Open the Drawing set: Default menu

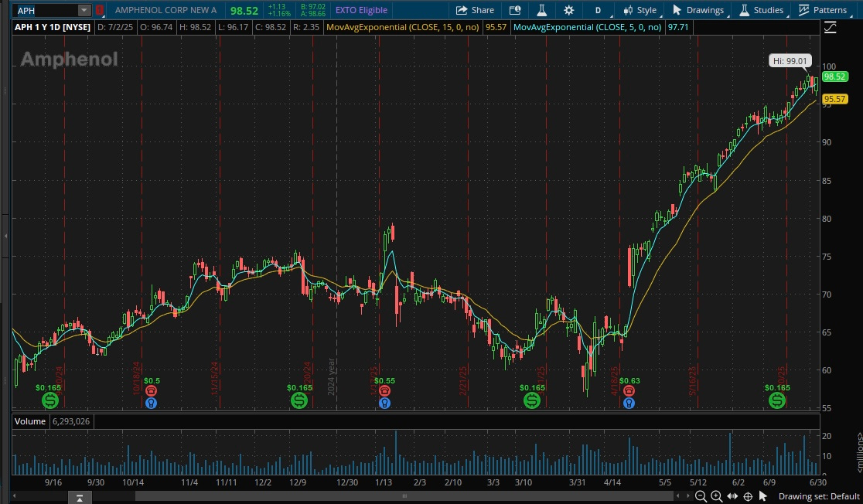819,496
